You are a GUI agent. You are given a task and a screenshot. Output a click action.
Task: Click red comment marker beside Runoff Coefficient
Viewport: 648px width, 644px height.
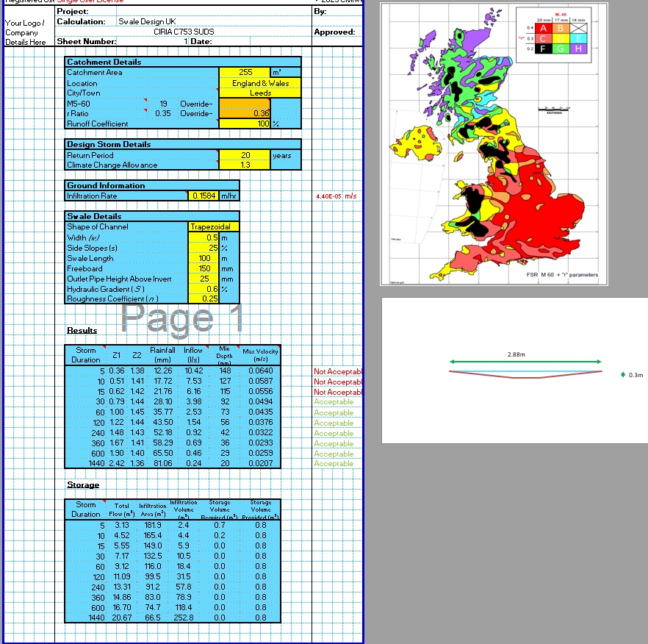217,119
